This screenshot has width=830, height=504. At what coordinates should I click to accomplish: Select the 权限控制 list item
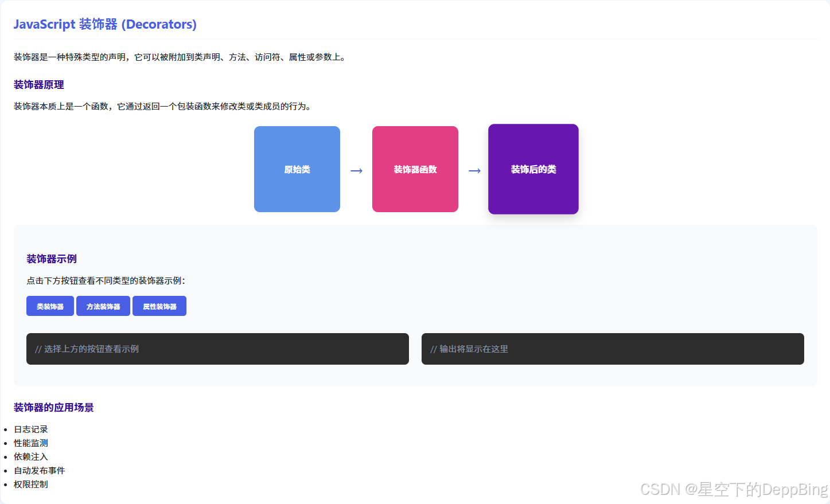[x=30, y=484]
